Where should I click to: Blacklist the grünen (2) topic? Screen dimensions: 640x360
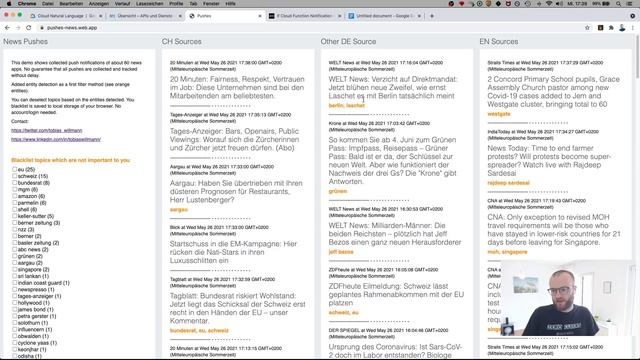(x=14, y=256)
